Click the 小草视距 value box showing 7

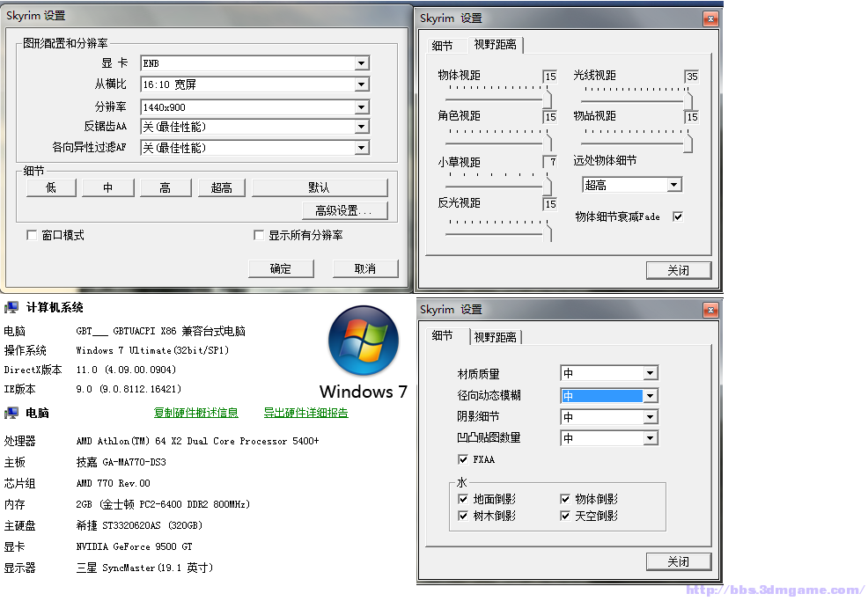click(x=549, y=162)
